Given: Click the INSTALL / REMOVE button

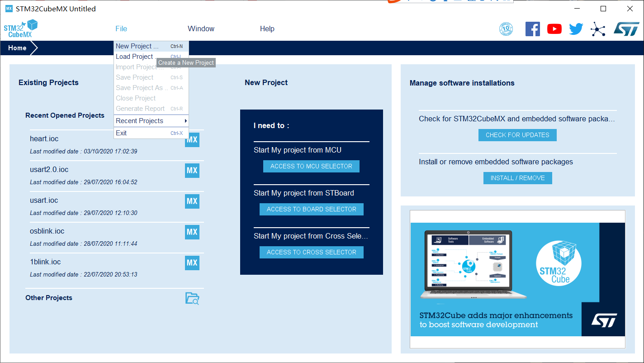Looking at the screenshot, I should pos(517,178).
